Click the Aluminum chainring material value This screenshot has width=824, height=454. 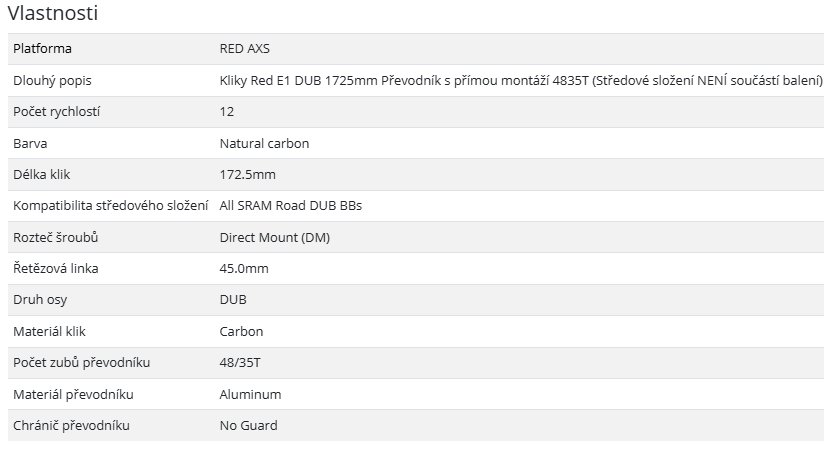[x=250, y=394]
